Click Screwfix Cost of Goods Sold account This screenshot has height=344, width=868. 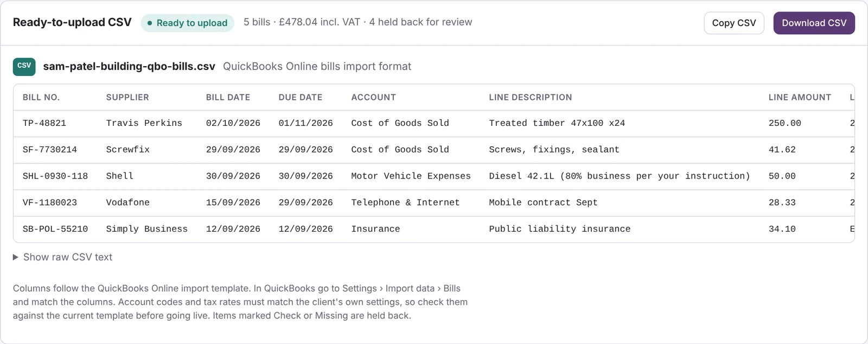[x=400, y=150]
